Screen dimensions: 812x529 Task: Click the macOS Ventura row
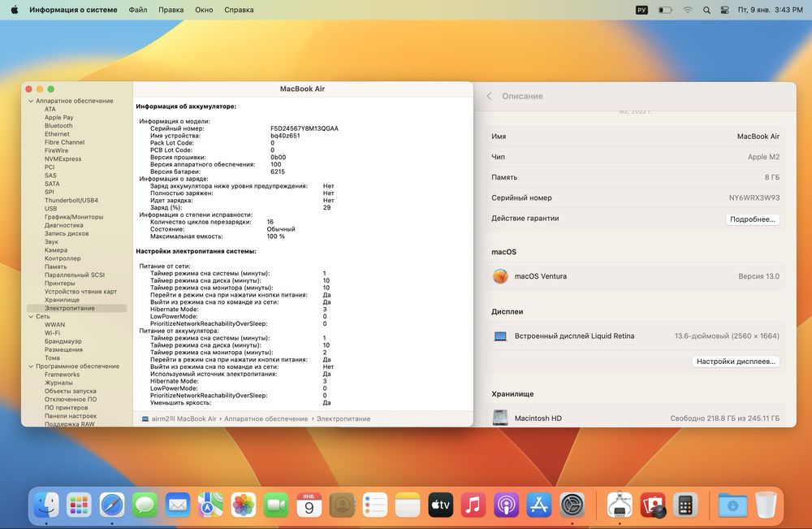(x=636, y=276)
